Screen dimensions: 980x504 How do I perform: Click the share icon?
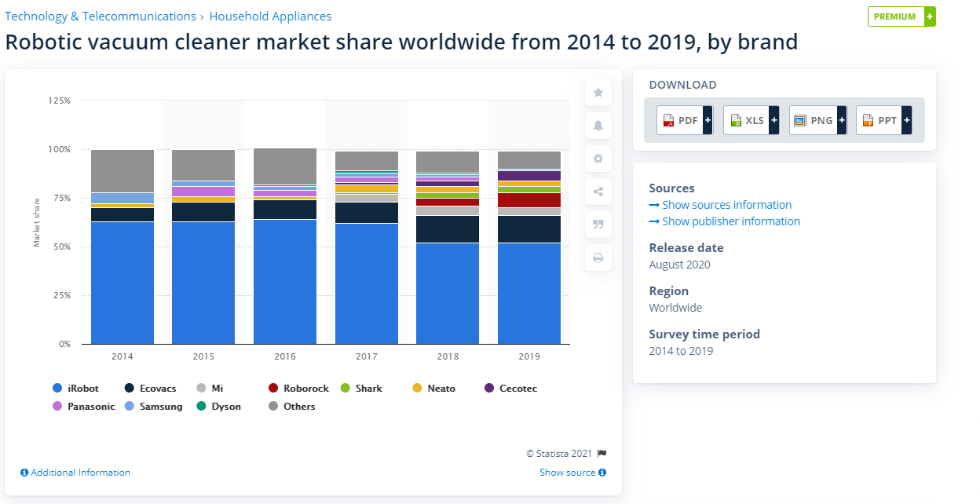(598, 192)
